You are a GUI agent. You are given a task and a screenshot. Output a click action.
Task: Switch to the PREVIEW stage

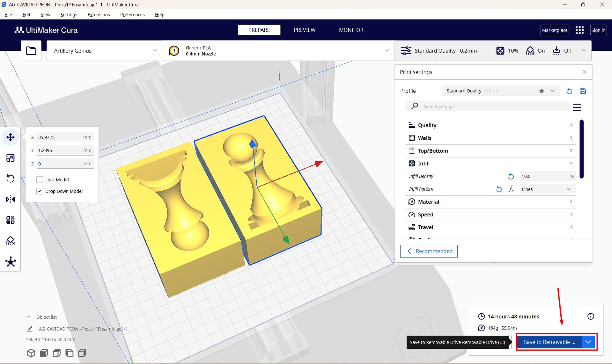tap(304, 30)
